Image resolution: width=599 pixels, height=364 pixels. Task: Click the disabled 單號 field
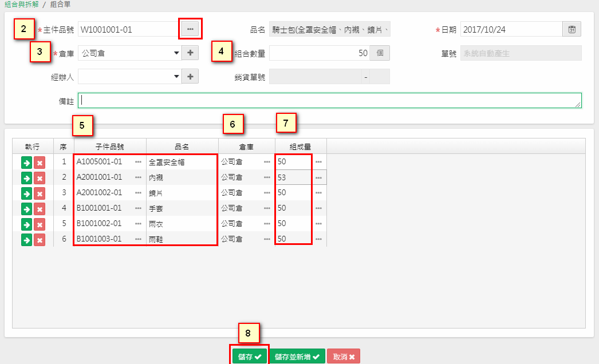[521, 53]
